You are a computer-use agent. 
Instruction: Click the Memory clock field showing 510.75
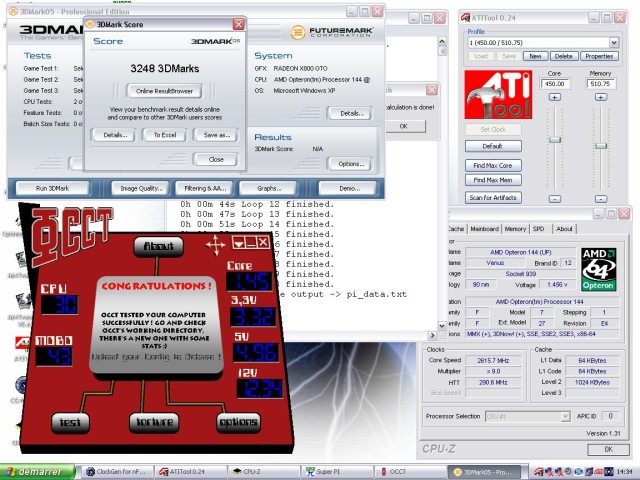tap(601, 84)
